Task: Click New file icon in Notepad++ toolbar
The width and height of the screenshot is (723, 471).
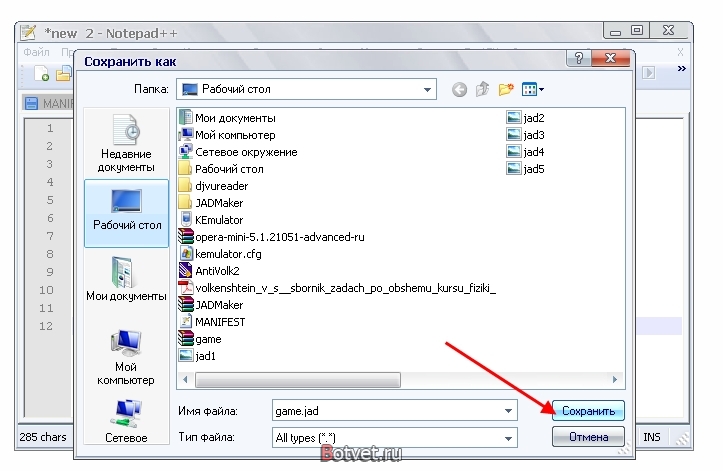Action: click(x=41, y=73)
